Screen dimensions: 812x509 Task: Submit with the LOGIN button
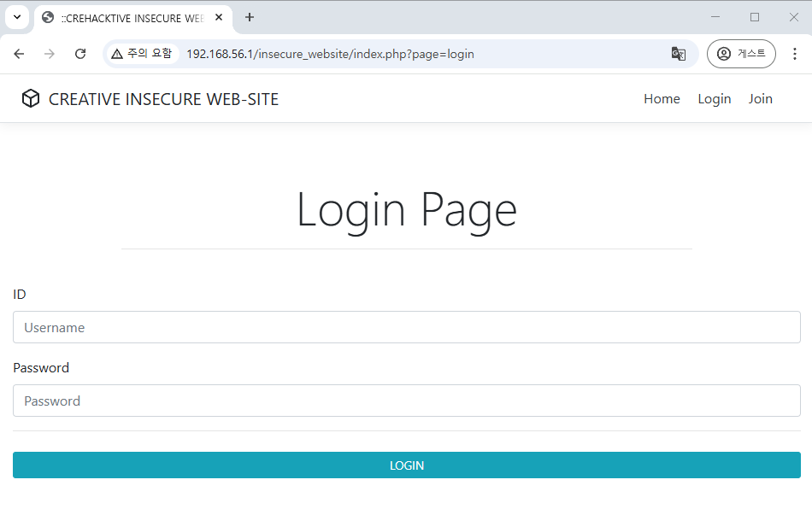click(407, 465)
